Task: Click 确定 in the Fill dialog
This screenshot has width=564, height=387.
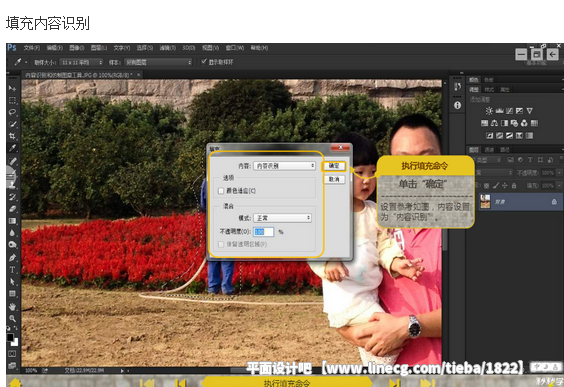Action: pyautogui.click(x=334, y=166)
